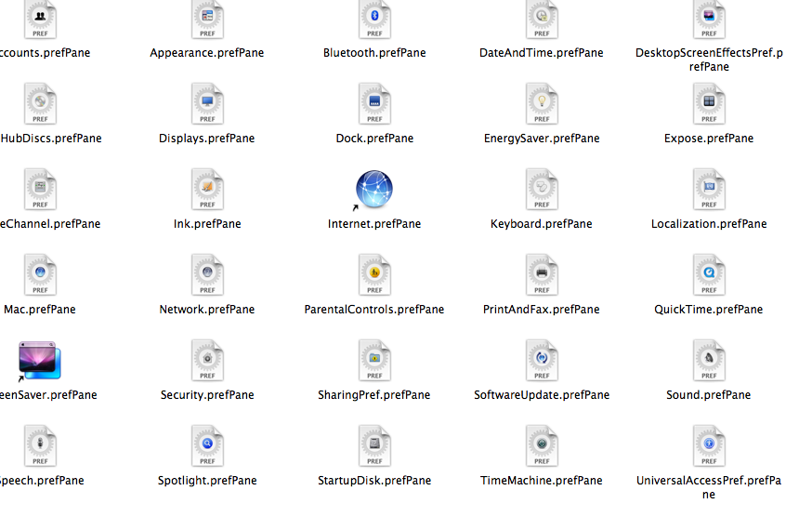Image resolution: width=812 pixels, height=530 pixels.
Task: Select the Accounts prefPane people icon
Action: click(40, 20)
